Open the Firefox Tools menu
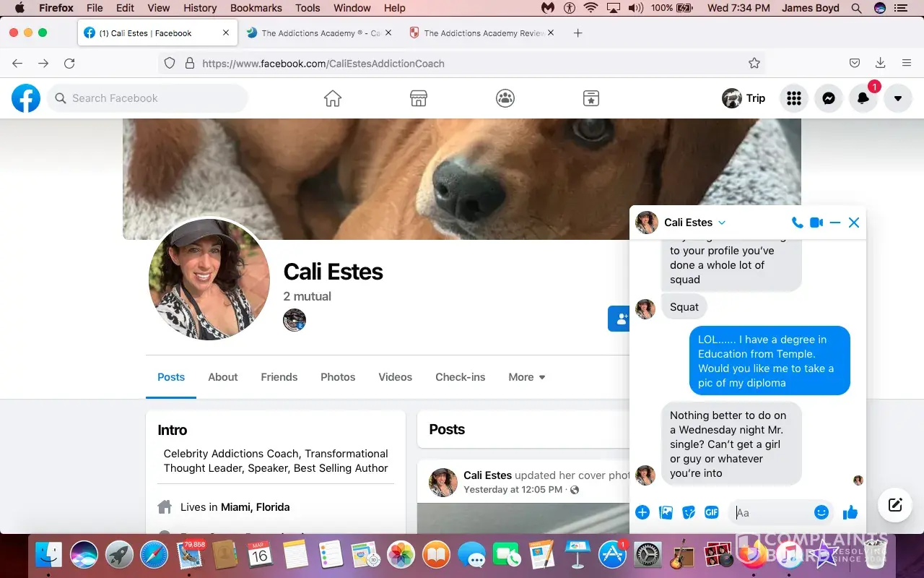 click(x=308, y=9)
